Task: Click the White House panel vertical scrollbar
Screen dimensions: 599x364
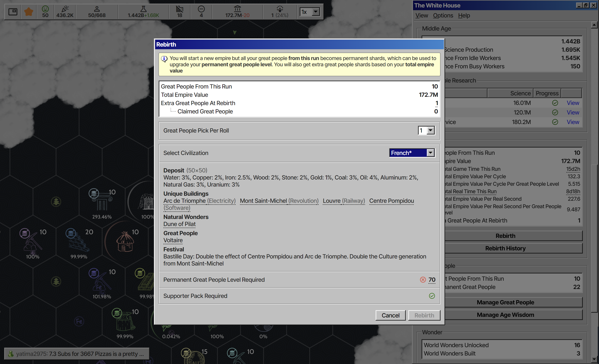Action: point(594,192)
